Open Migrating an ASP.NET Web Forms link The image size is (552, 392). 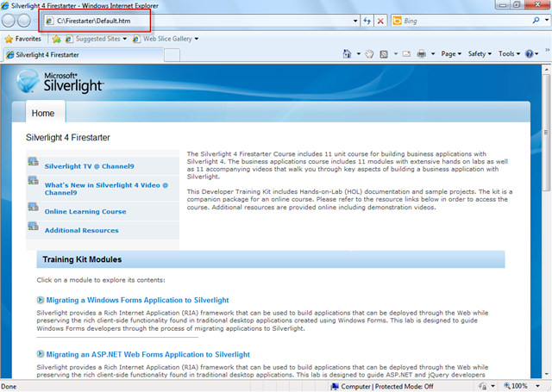pyautogui.click(x=147, y=354)
